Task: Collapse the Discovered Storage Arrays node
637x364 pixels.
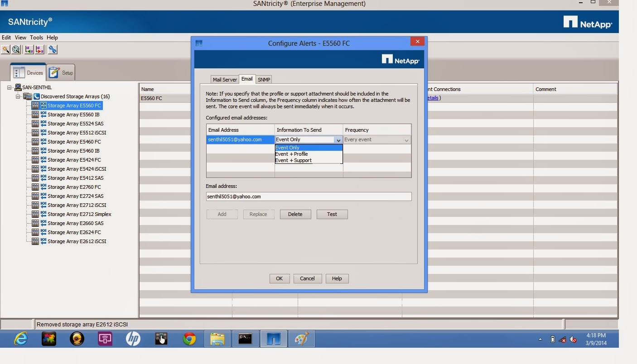Action: click(x=19, y=96)
